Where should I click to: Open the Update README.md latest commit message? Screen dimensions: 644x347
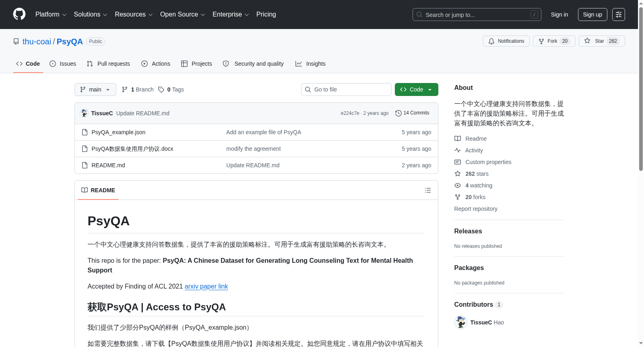point(143,113)
